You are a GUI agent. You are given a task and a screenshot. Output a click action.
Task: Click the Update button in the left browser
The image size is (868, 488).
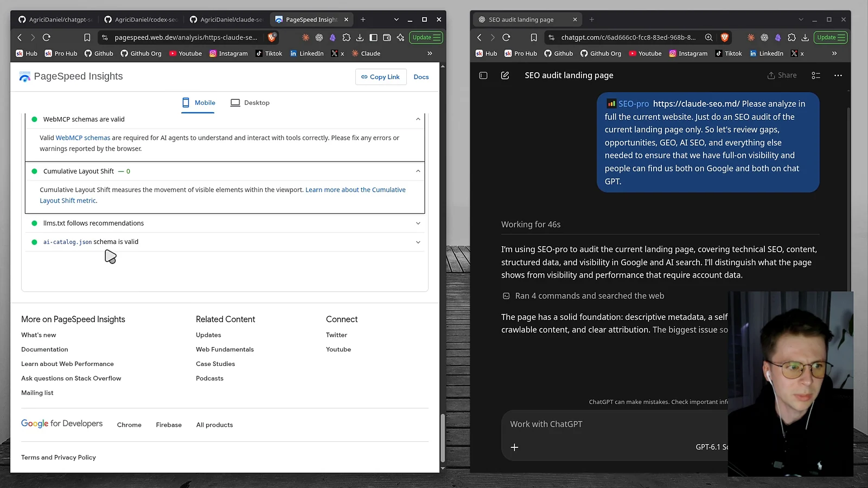coord(426,37)
